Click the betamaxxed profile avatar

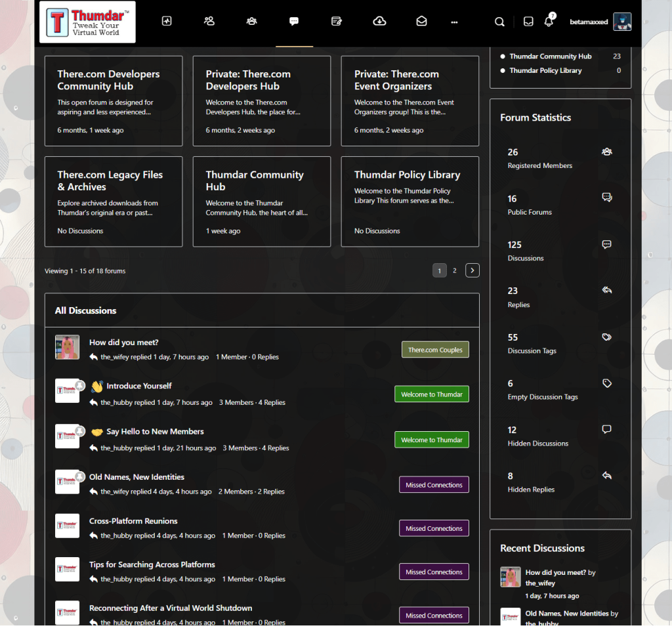pos(622,22)
